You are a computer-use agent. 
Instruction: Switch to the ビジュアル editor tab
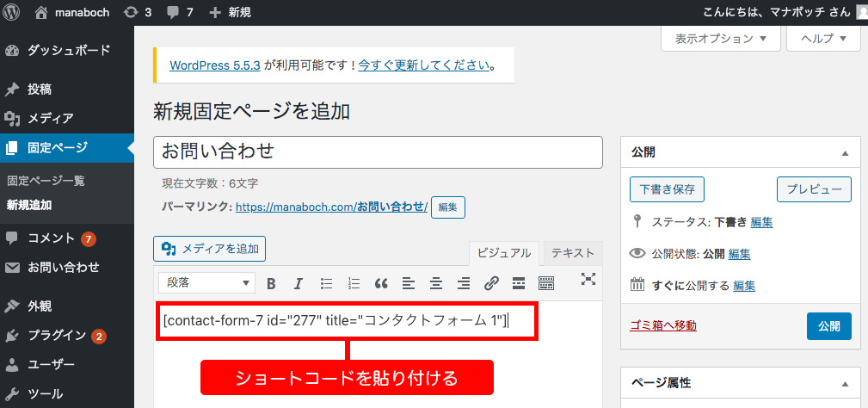click(504, 254)
